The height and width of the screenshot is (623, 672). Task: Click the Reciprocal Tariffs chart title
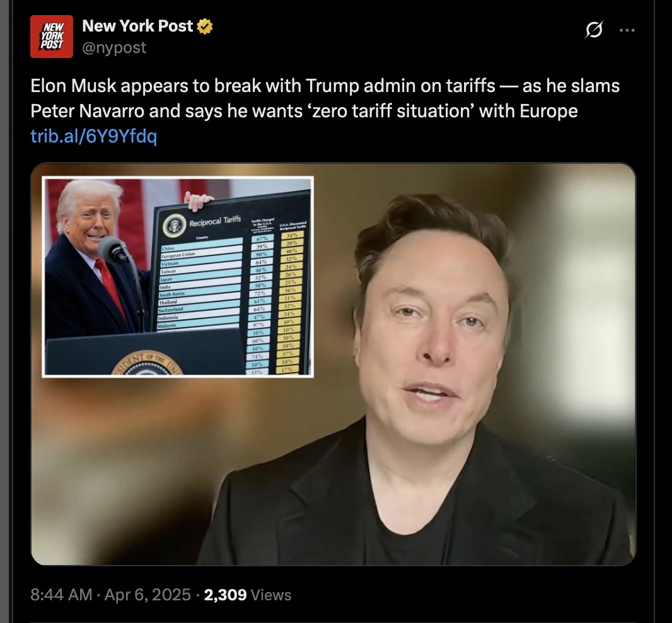point(215,221)
